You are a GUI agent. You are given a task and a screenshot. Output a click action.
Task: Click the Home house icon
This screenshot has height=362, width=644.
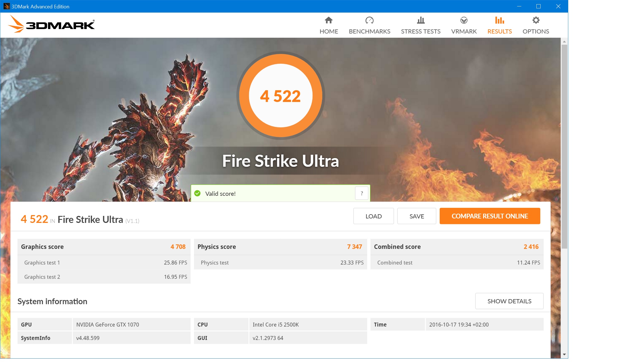[x=329, y=20]
